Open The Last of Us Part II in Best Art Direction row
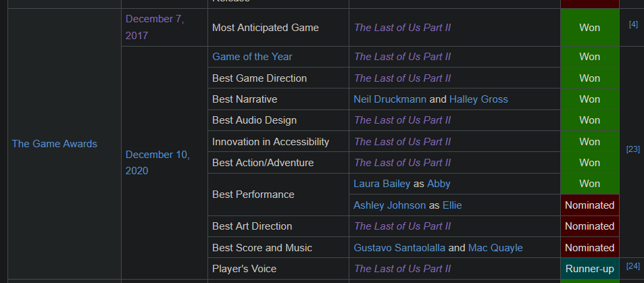The image size is (644, 283). pos(403,226)
